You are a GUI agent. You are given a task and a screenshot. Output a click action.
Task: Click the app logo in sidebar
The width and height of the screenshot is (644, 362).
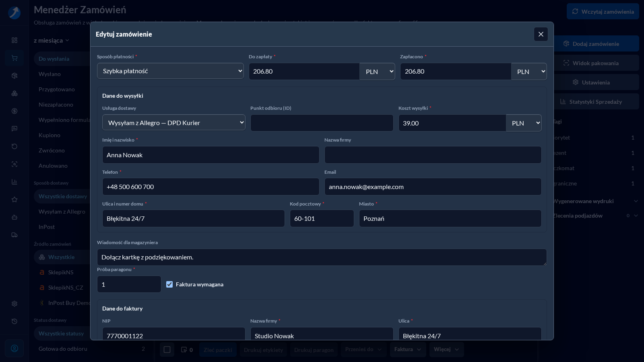coord(14,12)
